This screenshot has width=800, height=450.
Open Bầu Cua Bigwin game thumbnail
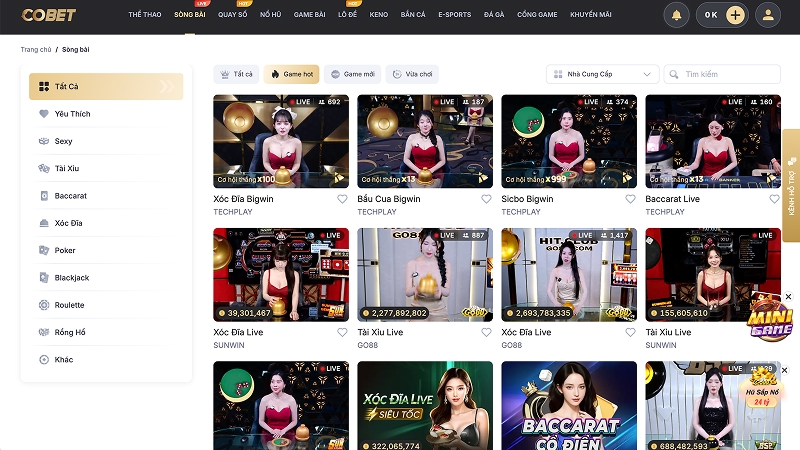click(x=425, y=141)
